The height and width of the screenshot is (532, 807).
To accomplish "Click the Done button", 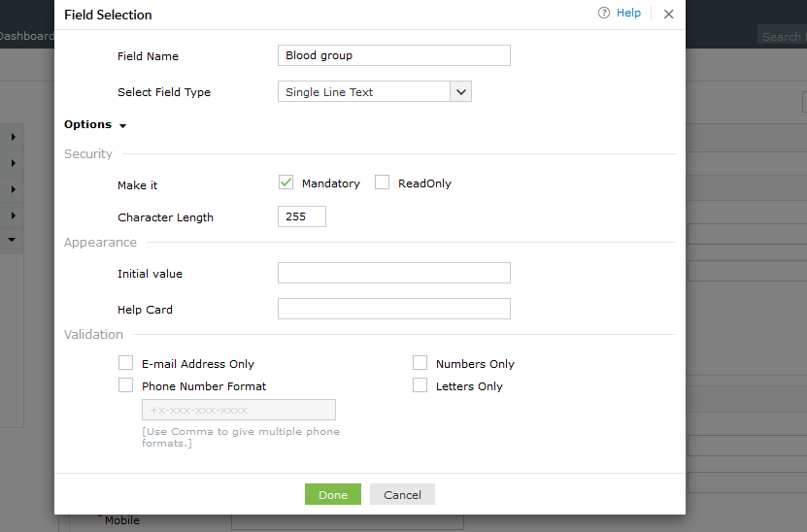I will coord(332,494).
